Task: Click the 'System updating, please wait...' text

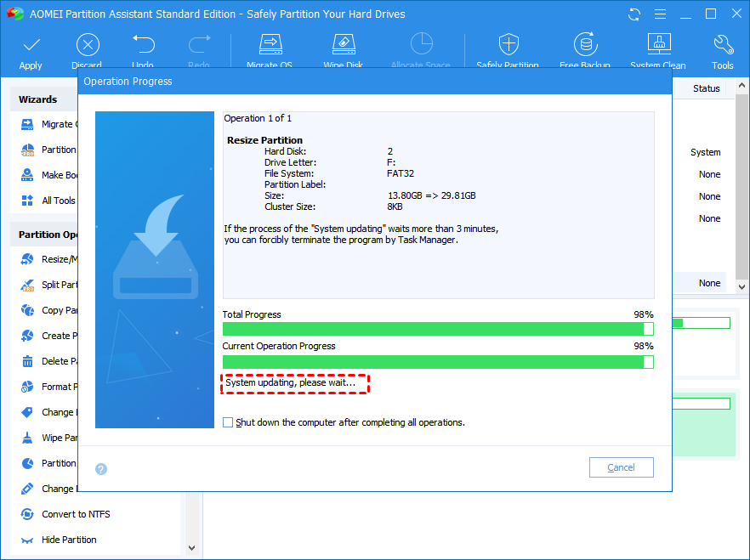Action: 290,382
